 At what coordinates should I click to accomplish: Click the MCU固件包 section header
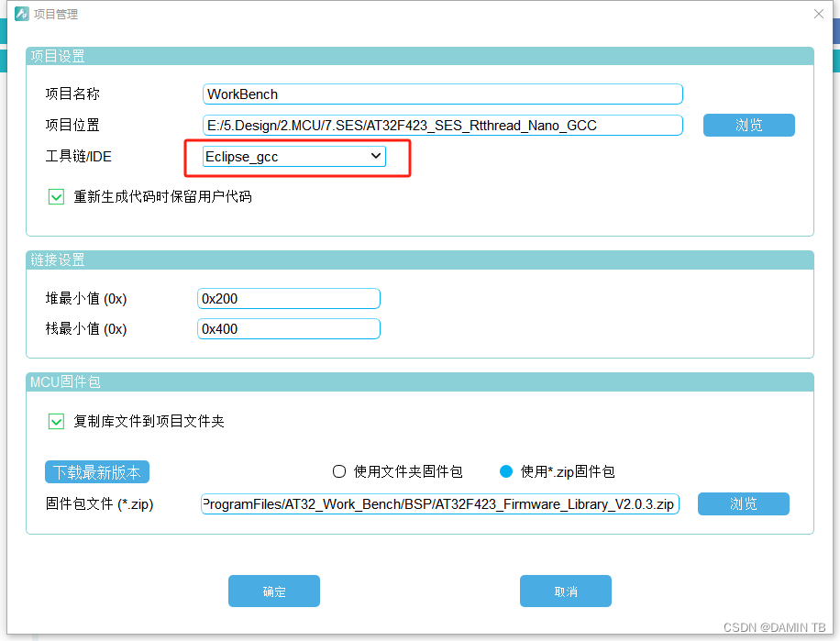(x=420, y=381)
